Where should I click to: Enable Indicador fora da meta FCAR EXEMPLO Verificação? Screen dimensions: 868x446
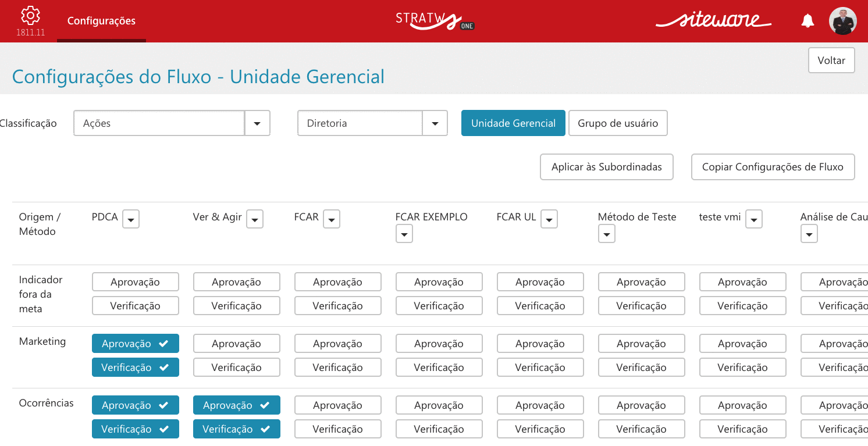coord(439,306)
